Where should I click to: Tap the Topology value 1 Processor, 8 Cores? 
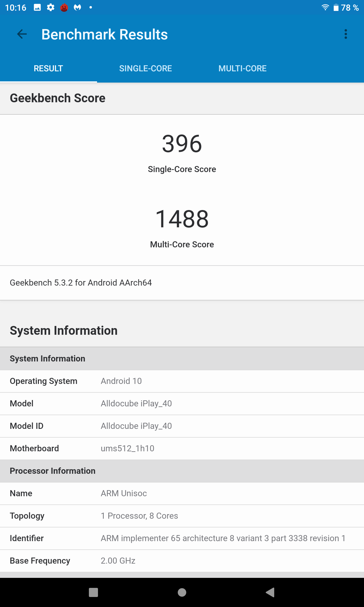click(139, 516)
